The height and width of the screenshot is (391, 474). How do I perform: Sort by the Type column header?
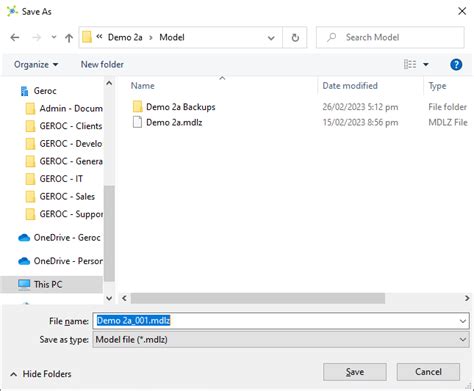[x=437, y=86]
